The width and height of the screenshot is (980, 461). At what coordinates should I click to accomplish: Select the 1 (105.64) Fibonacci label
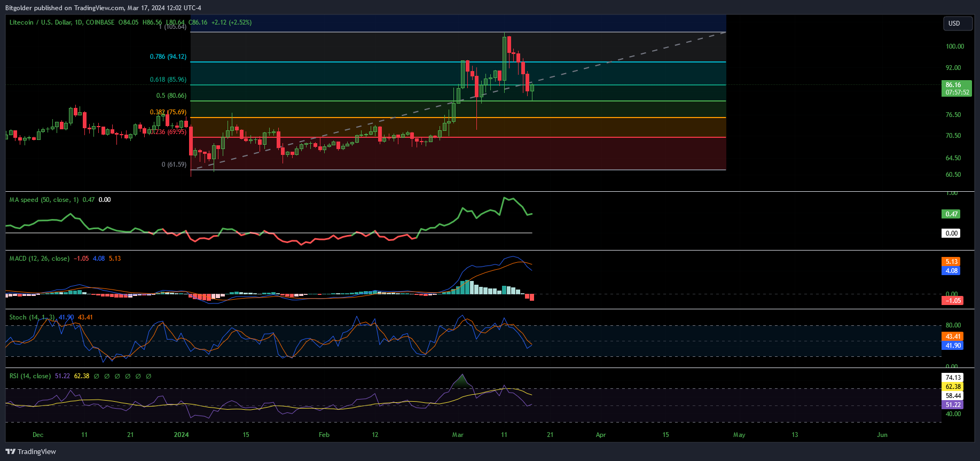(173, 27)
